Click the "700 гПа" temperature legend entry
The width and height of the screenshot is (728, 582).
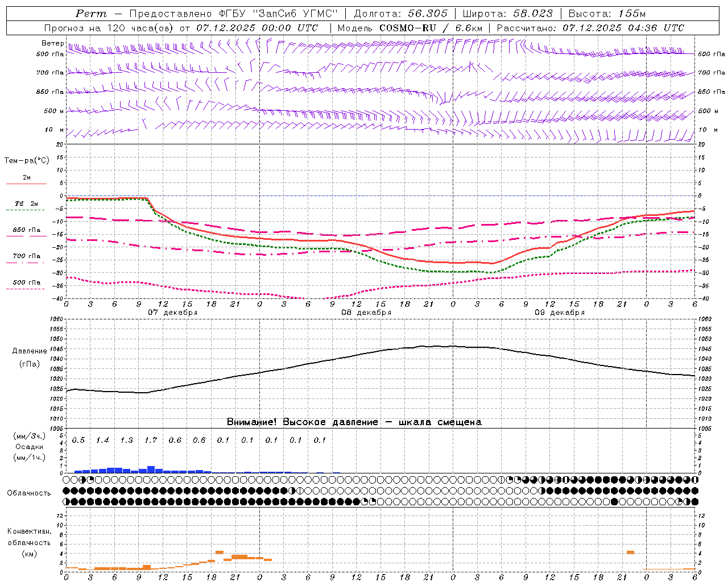(26, 256)
